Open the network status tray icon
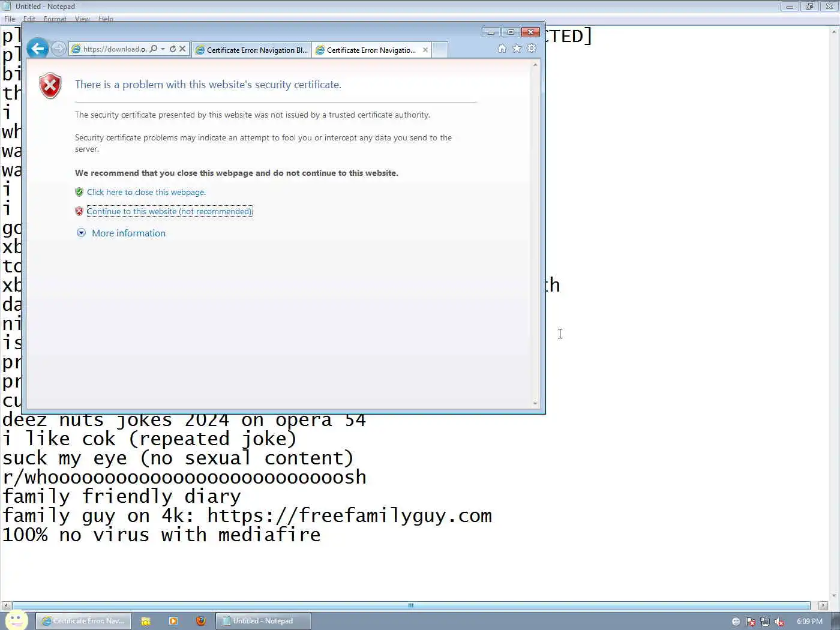840x630 pixels. click(x=765, y=622)
